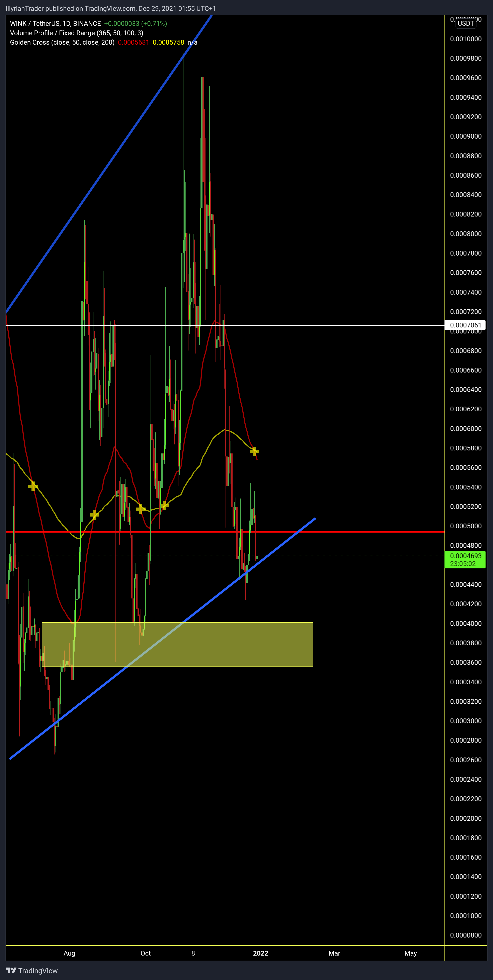493x980 pixels.
Task: Click the 0.0008000 price axis label
Action: pyautogui.click(x=466, y=234)
